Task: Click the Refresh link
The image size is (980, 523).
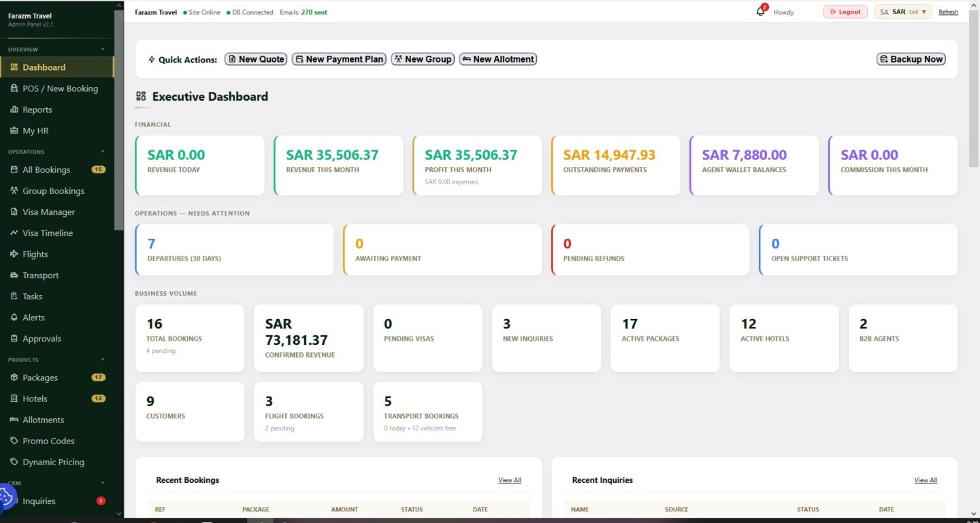Action: point(948,12)
